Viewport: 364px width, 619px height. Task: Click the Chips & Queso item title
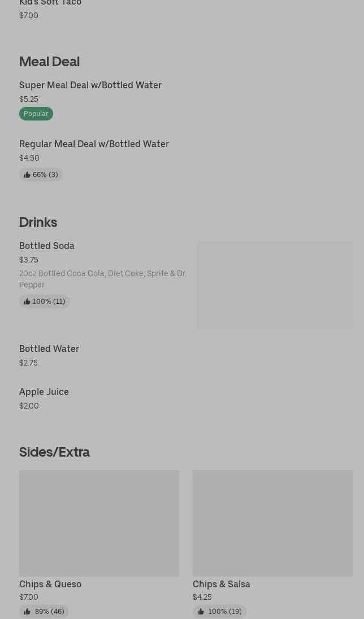coord(50,584)
